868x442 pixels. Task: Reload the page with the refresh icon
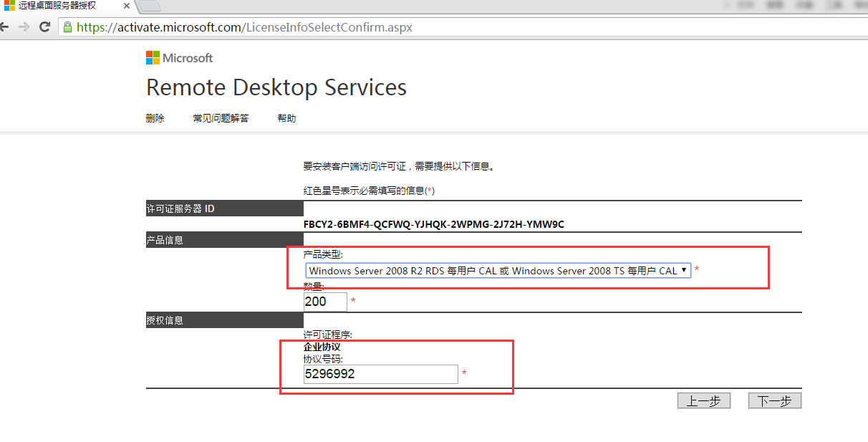tap(44, 27)
